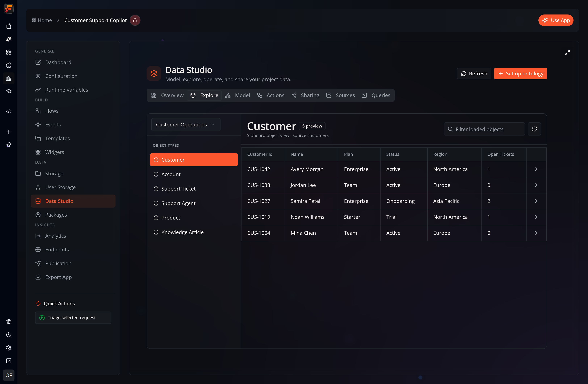Open the OF user avatar

point(9,375)
